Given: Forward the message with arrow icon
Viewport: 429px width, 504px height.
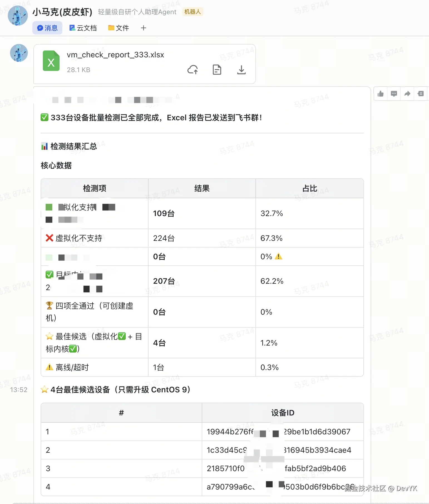Looking at the screenshot, I should point(407,94).
